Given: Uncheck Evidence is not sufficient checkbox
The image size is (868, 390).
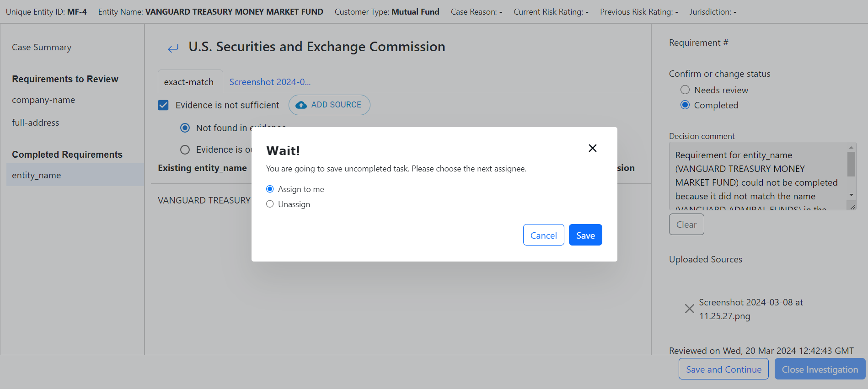Looking at the screenshot, I should click(163, 106).
